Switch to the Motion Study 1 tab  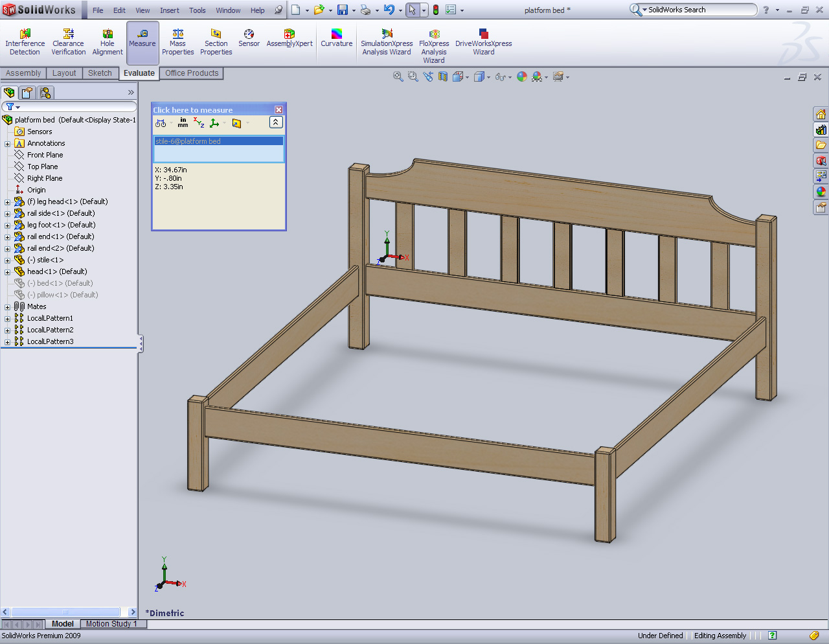(x=111, y=624)
